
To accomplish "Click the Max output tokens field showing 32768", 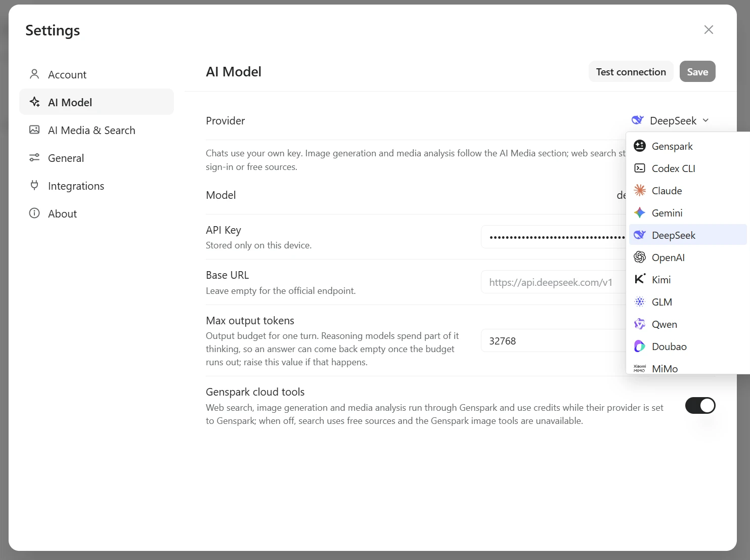I will (553, 341).
